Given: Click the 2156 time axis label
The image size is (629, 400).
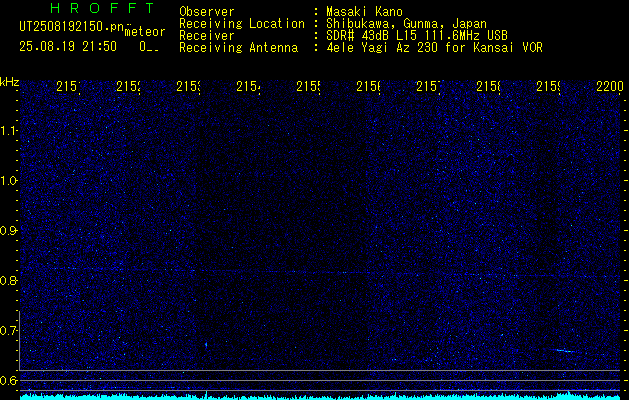Looking at the screenshot, I should pos(369,86).
